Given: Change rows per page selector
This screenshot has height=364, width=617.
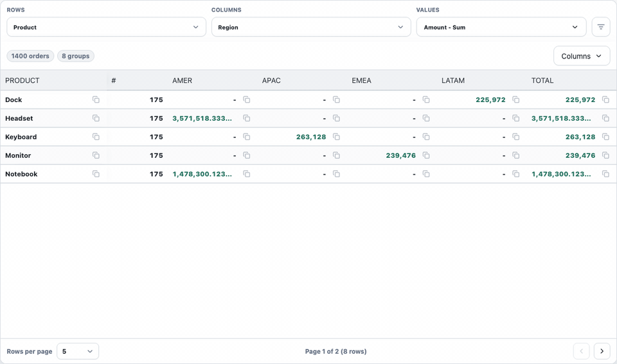Looking at the screenshot, I should [78, 351].
